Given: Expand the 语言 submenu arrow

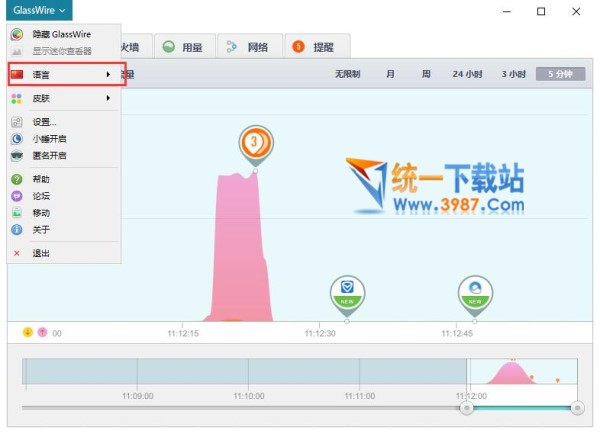Looking at the screenshot, I should 108,74.
